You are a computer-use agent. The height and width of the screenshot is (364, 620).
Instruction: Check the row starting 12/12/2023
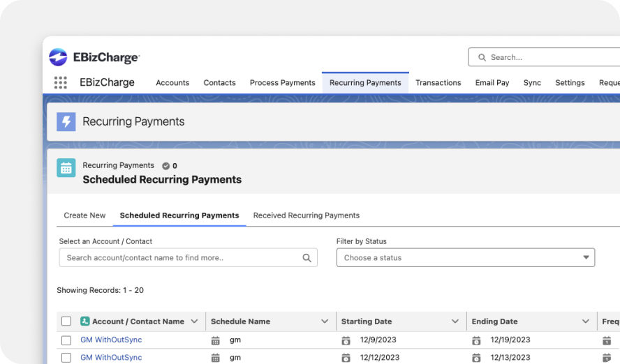coord(66,358)
